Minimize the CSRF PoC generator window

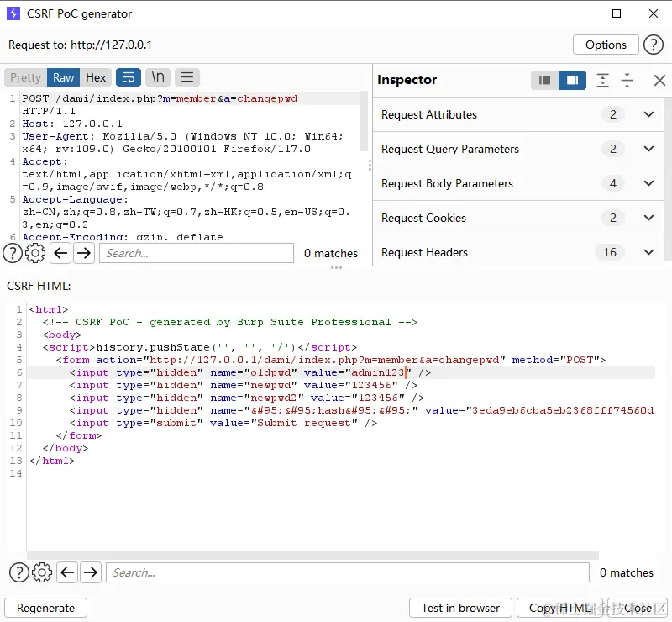(x=580, y=13)
